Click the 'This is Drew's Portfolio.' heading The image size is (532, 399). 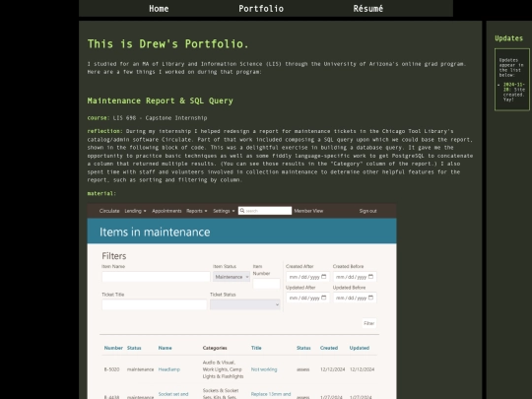(x=167, y=43)
